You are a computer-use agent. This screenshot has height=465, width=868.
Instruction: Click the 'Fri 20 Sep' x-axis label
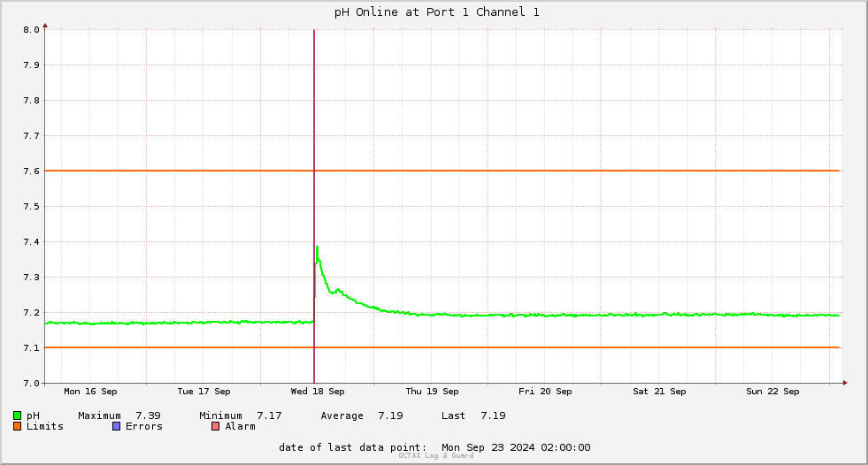point(545,392)
